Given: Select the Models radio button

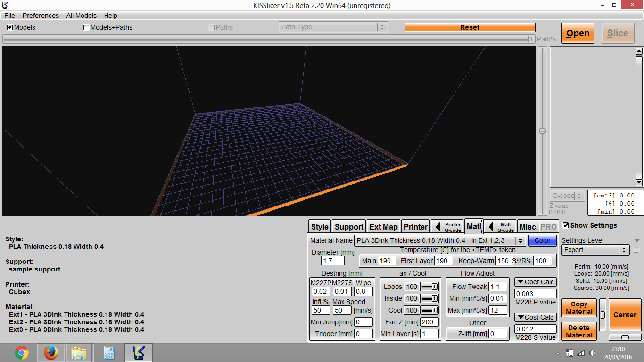Looking at the screenshot, I should (10, 27).
